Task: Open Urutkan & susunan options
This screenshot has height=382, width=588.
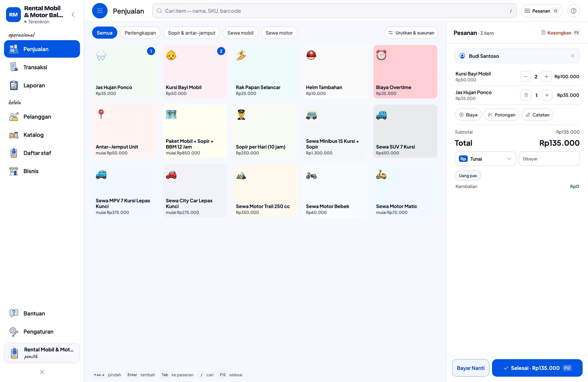Action: pyautogui.click(x=411, y=33)
